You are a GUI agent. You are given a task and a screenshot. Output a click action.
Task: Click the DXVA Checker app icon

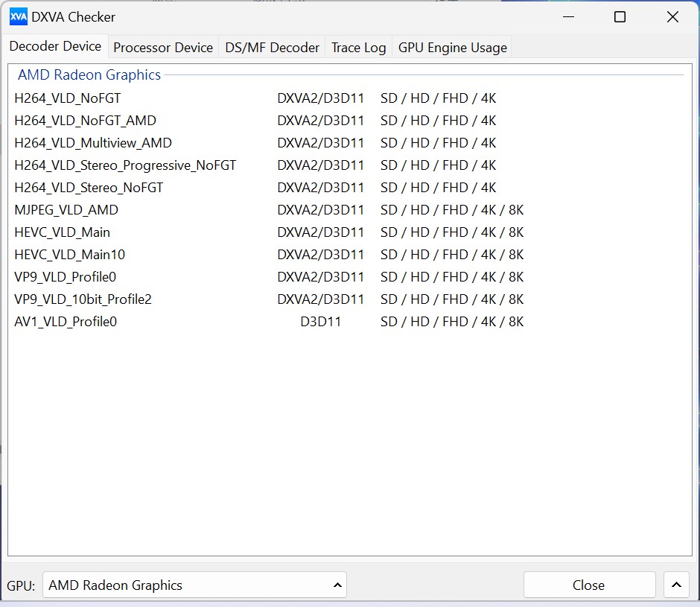pyautogui.click(x=18, y=16)
